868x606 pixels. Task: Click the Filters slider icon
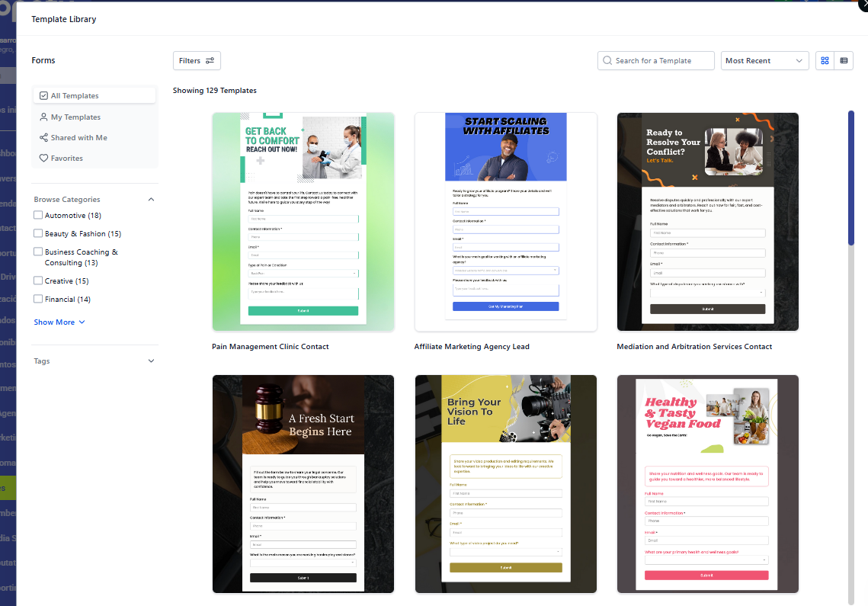pos(210,61)
